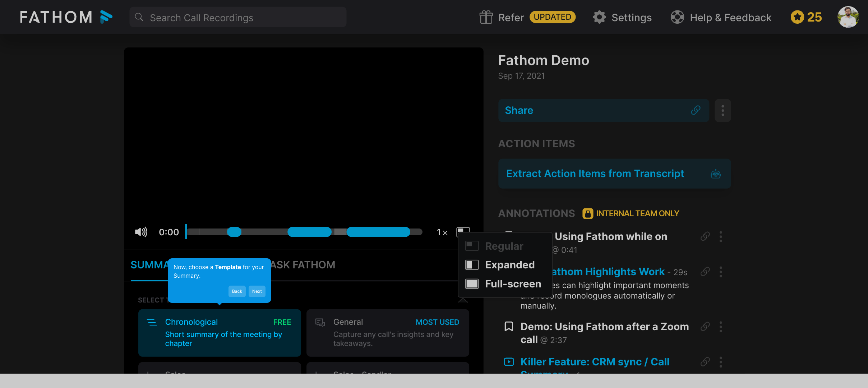Open the user profile avatar
The image size is (868, 388).
click(848, 17)
